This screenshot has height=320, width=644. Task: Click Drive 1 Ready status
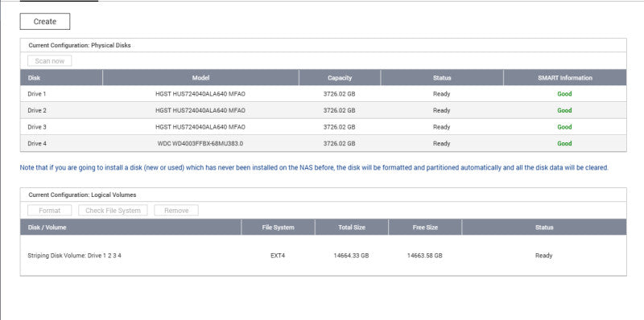click(441, 94)
